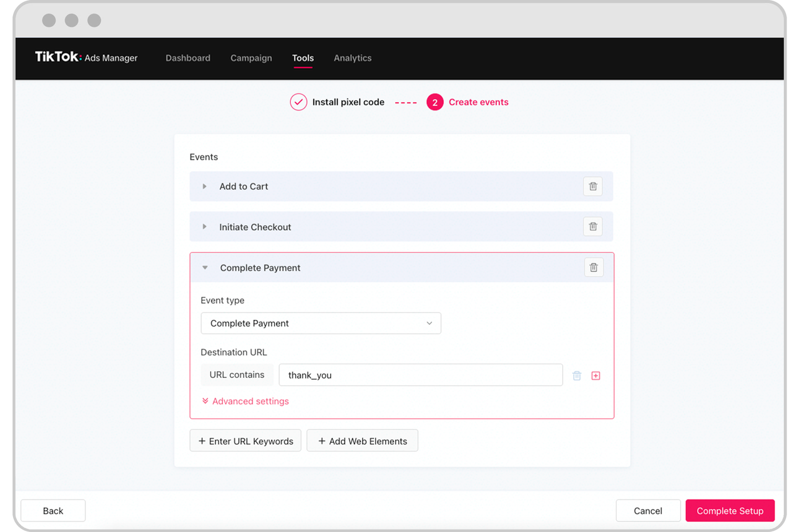Delete the Complete Payment event
799x532 pixels.
click(x=593, y=268)
